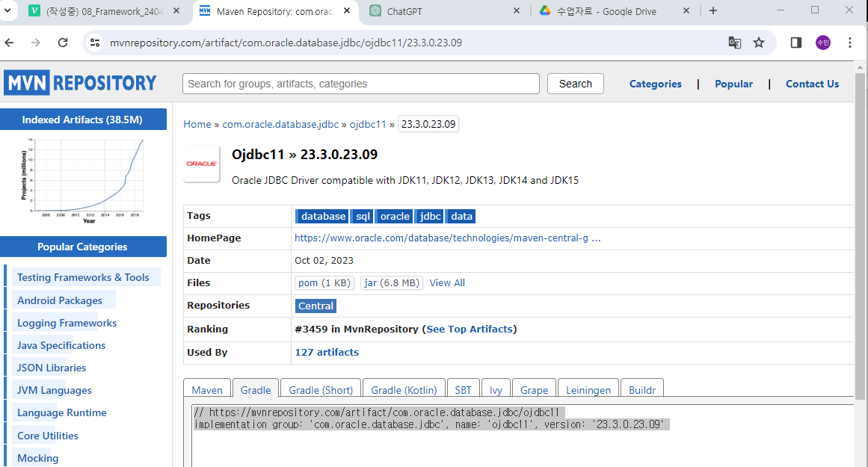Click the Search button

coord(575,84)
